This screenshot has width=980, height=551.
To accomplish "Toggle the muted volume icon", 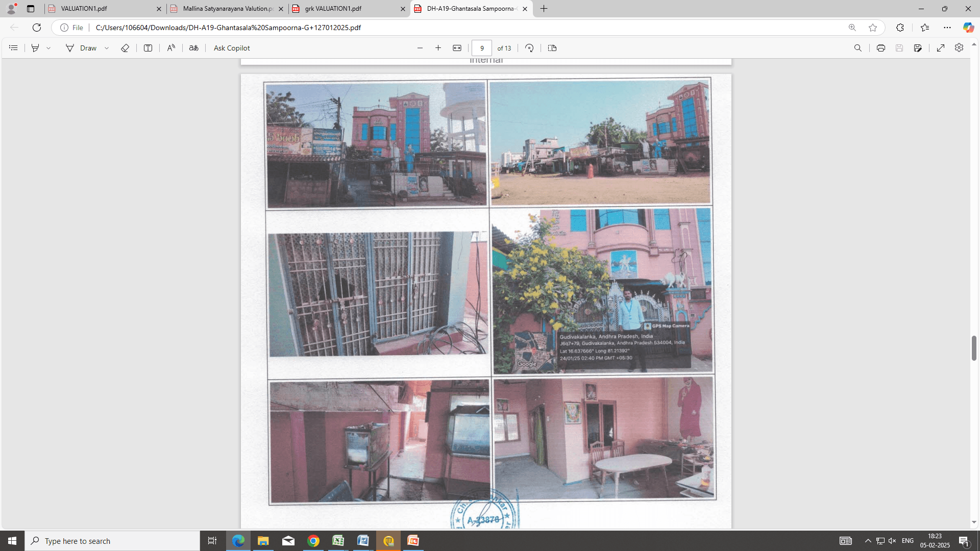I will [892, 541].
